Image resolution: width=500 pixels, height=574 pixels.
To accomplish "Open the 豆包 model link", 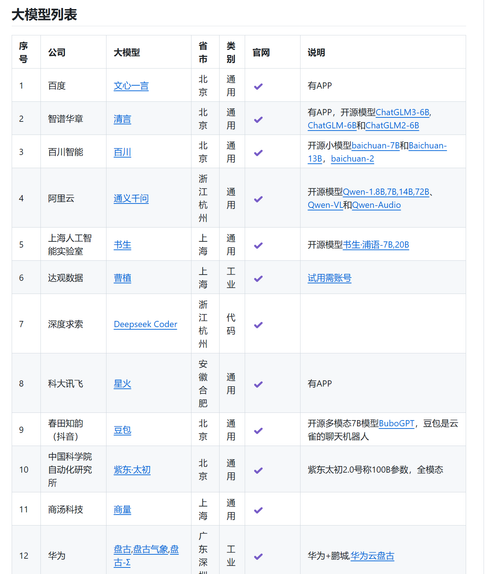I will [x=122, y=430].
